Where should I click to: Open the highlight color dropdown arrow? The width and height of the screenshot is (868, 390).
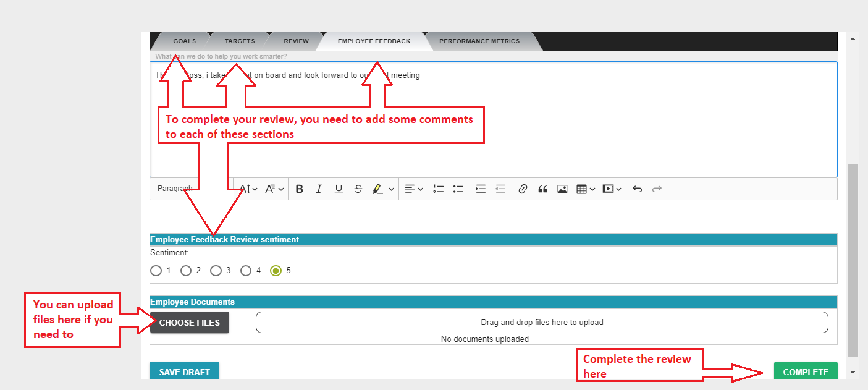coord(391,189)
